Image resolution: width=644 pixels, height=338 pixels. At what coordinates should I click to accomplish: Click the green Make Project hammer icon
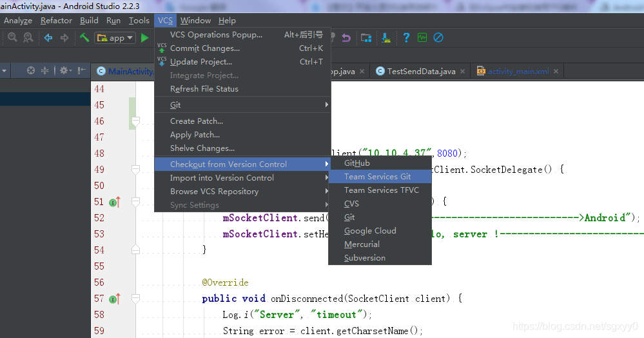pyautogui.click(x=84, y=37)
